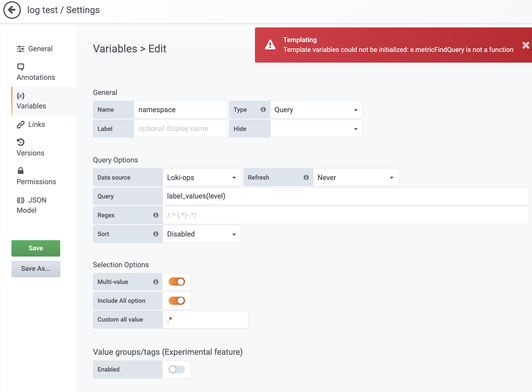
Task: Show info tooltip for Multi-value option
Action: tap(156, 282)
